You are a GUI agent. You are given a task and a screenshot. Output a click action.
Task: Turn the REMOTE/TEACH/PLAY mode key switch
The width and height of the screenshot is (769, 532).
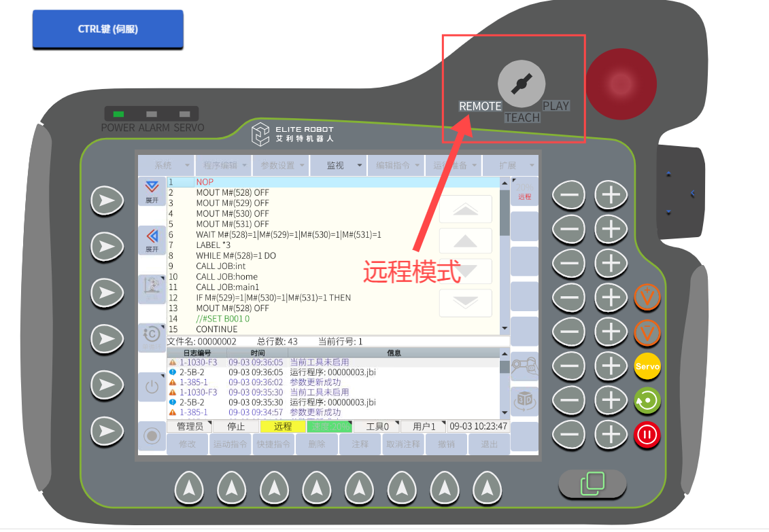(x=522, y=84)
